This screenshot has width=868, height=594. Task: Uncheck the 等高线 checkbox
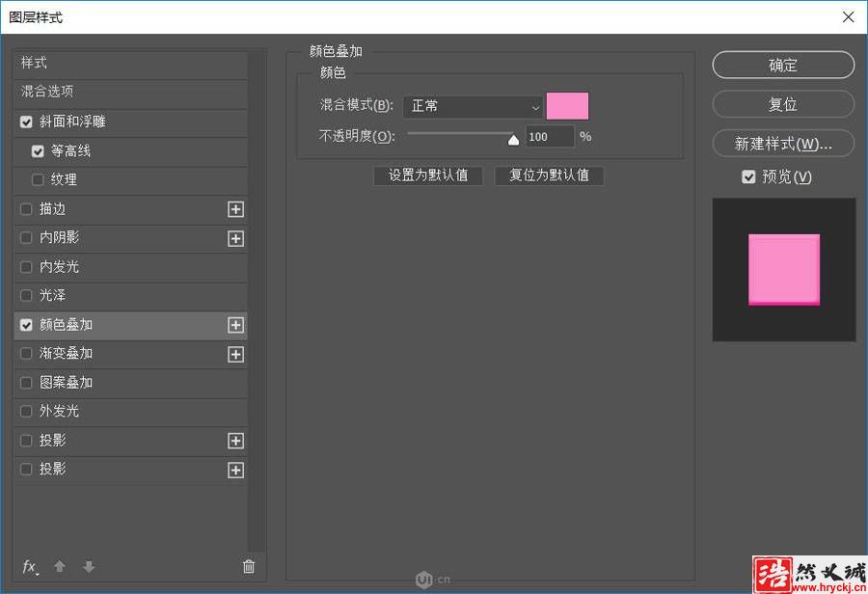[38, 151]
